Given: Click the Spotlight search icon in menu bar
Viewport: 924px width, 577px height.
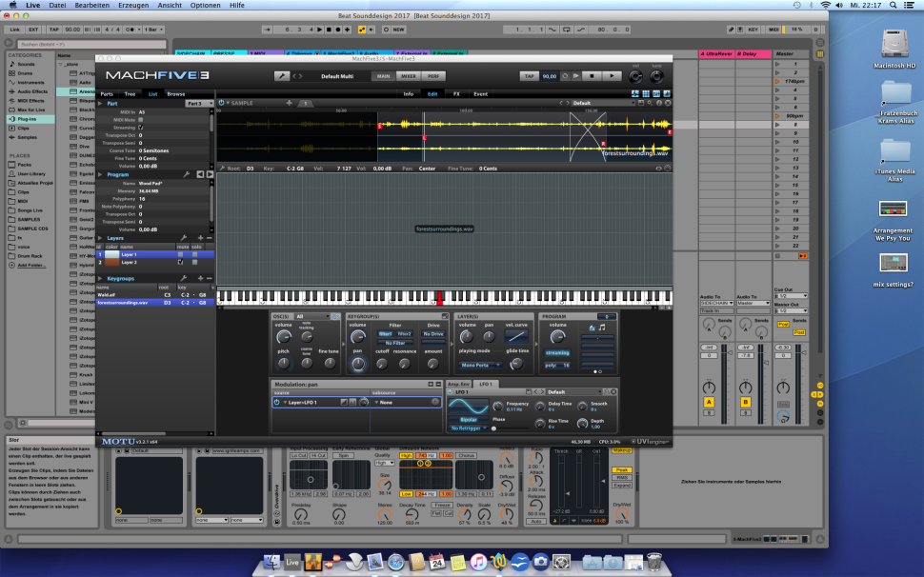Looking at the screenshot, I should 894,6.
